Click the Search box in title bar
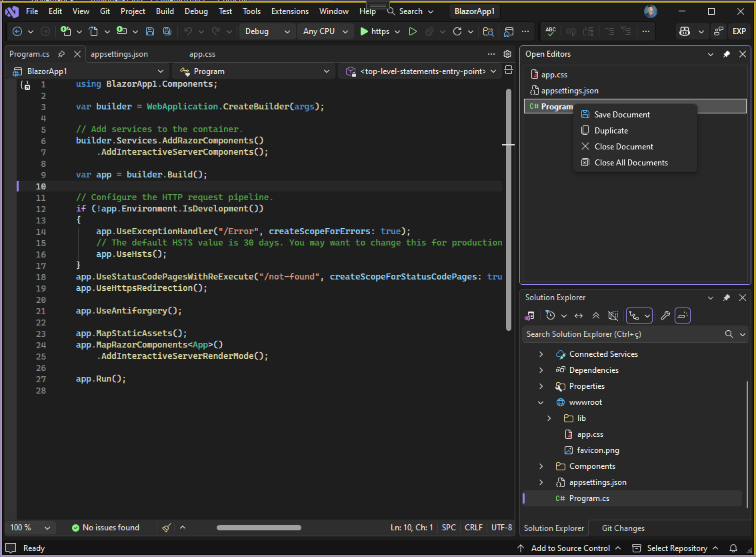Viewport: 756px width, 557px height. click(x=411, y=11)
